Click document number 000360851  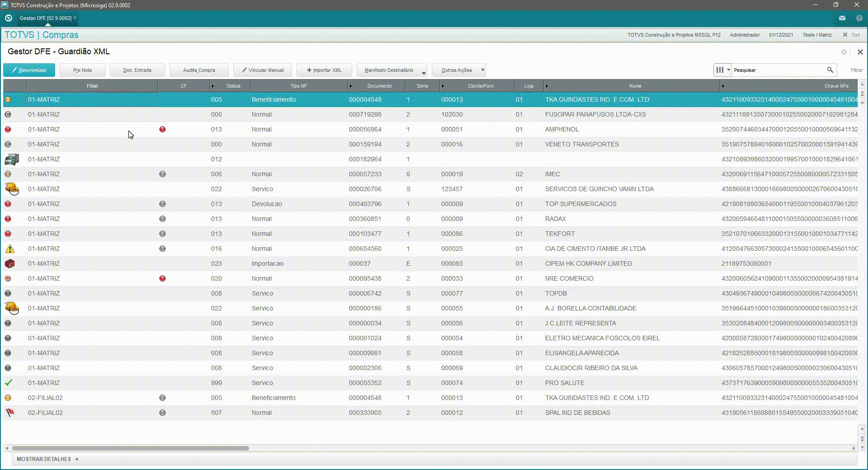click(x=365, y=219)
